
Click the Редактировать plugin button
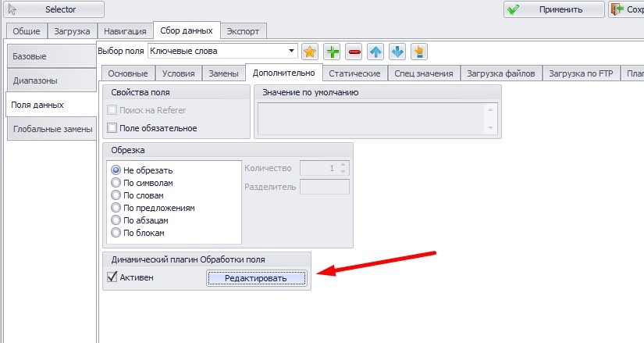pos(256,278)
